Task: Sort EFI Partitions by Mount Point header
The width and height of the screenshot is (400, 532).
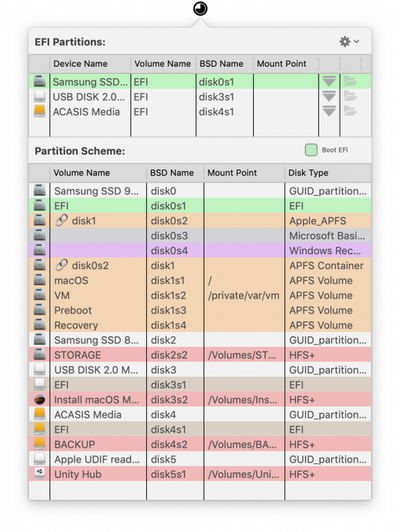Action: pyautogui.click(x=286, y=64)
